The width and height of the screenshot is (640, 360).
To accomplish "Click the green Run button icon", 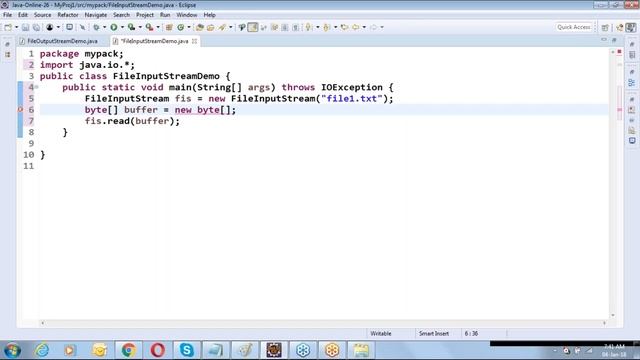I will coord(113,27).
